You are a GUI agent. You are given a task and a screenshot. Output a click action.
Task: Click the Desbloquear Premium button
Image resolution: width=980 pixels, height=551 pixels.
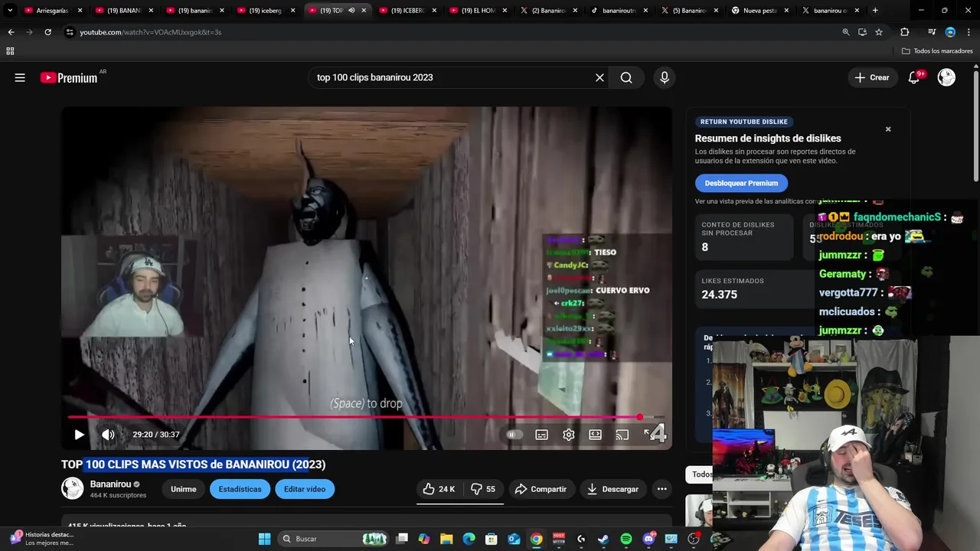[741, 183]
